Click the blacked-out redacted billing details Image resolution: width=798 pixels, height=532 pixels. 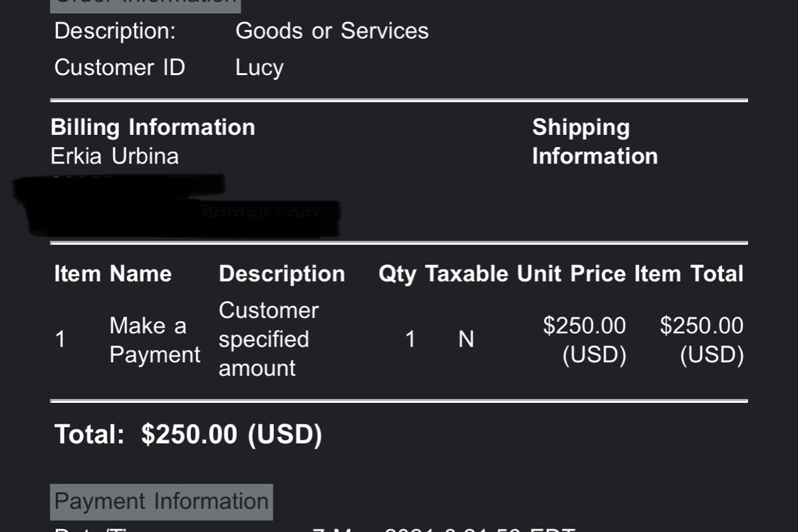(x=176, y=206)
